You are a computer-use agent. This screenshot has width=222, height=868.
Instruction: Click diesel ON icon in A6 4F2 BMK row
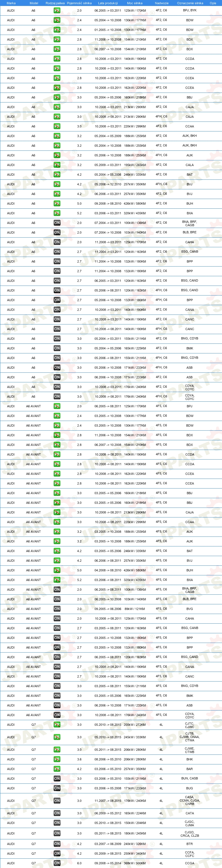pyautogui.click(x=57, y=348)
